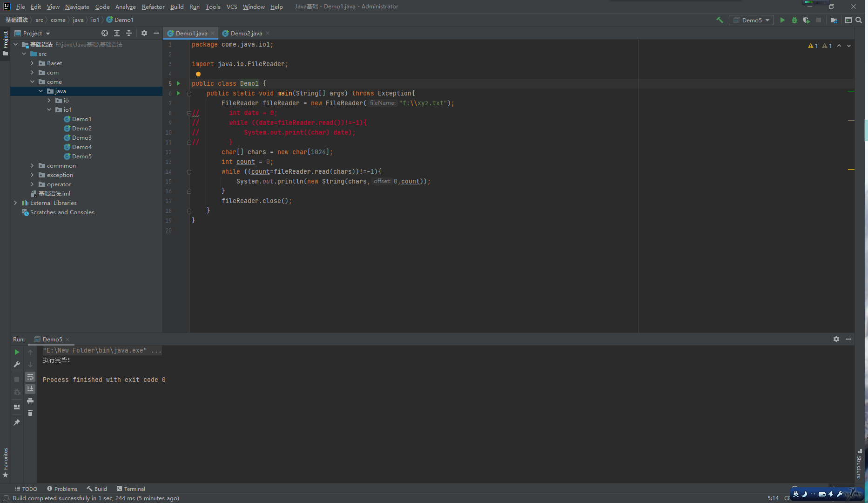This screenshot has width=868, height=503.
Task: Toggle the Favorites side panel
Action: click(x=5, y=463)
